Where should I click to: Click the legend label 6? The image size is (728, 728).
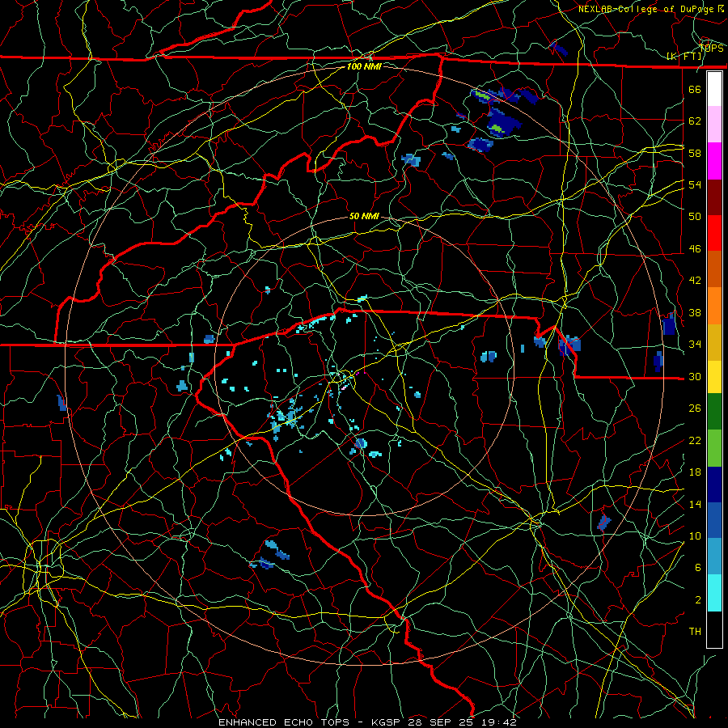[x=698, y=568]
